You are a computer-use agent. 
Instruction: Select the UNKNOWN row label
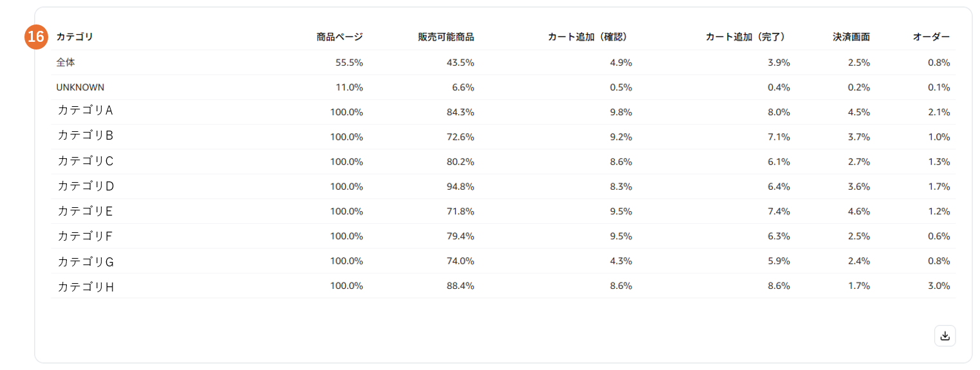click(80, 88)
